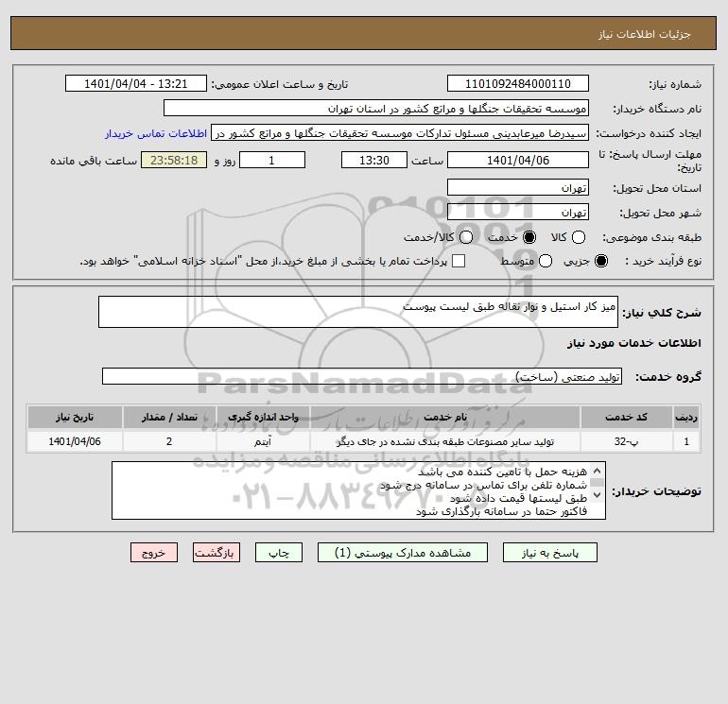
Task: Click the request creator field
Action: (x=400, y=133)
